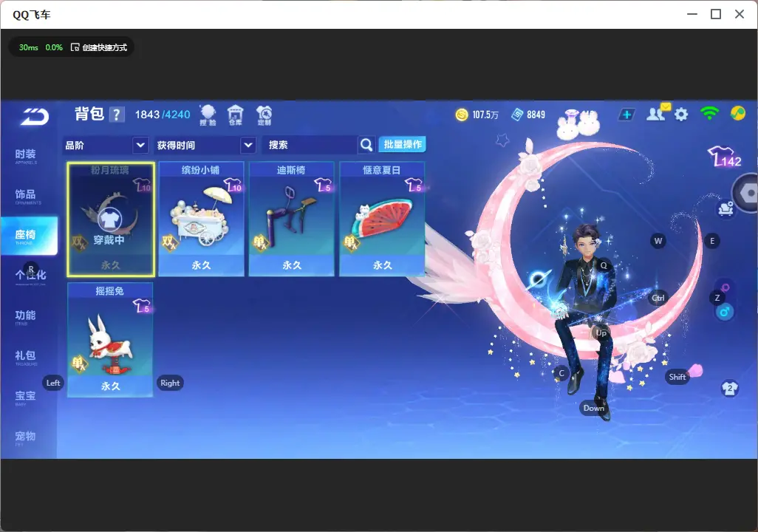Open the purple shirt 142 outfit icon

point(725,156)
